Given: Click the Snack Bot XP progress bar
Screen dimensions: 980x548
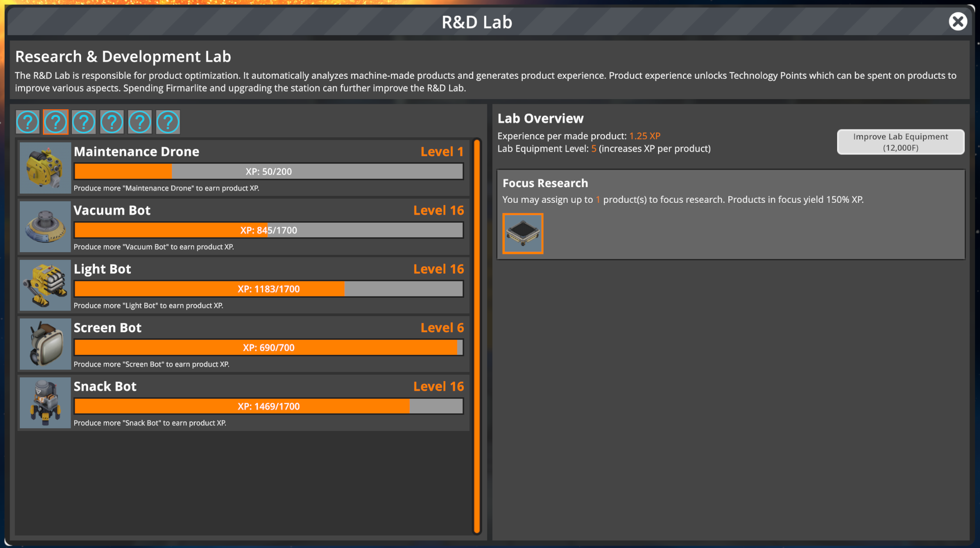Looking at the screenshot, I should pyautogui.click(x=269, y=406).
